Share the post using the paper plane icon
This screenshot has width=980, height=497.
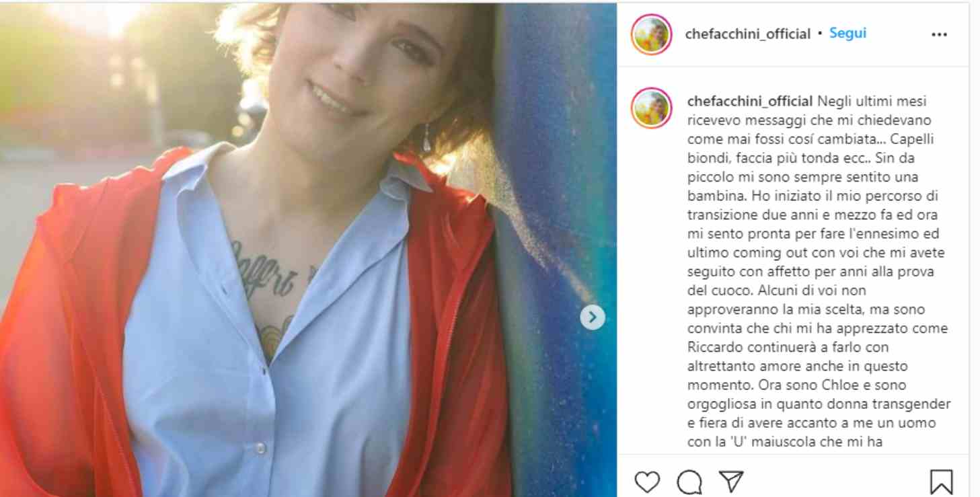tap(730, 481)
